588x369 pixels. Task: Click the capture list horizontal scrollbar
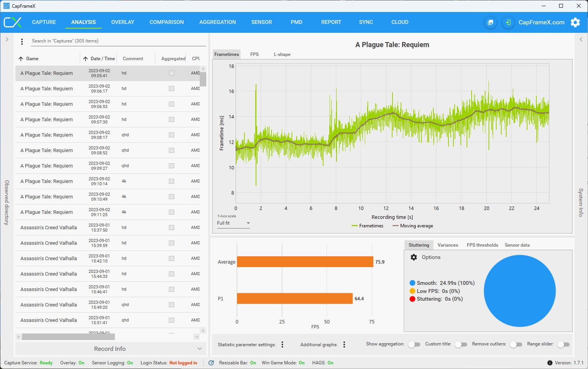(68, 337)
